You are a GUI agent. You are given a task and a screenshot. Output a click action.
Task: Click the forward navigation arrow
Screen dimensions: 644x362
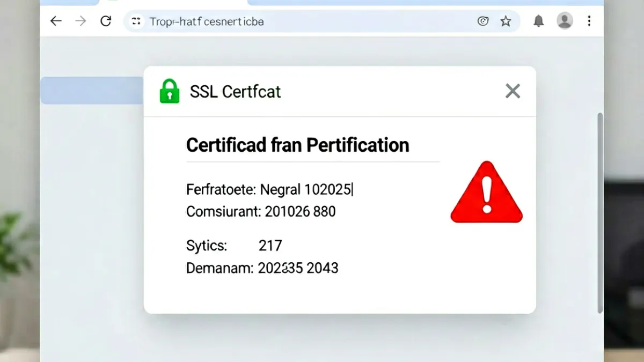pyautogui.click(x=81, y=21)
